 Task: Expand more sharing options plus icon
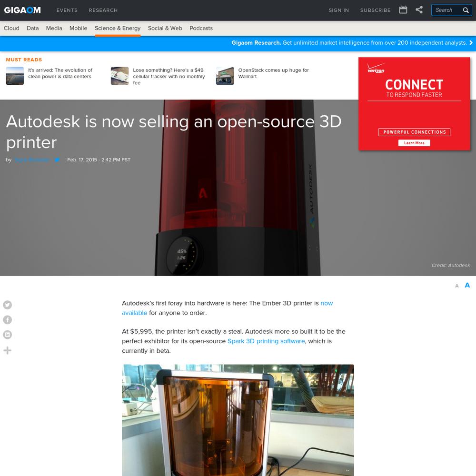tap(8, 350)
